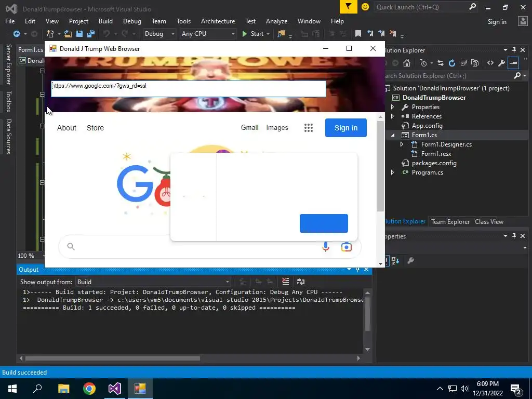The width and height of the screenshot is (532, 399).
Task: Click the Start debugging button
Action: [253, 34]
